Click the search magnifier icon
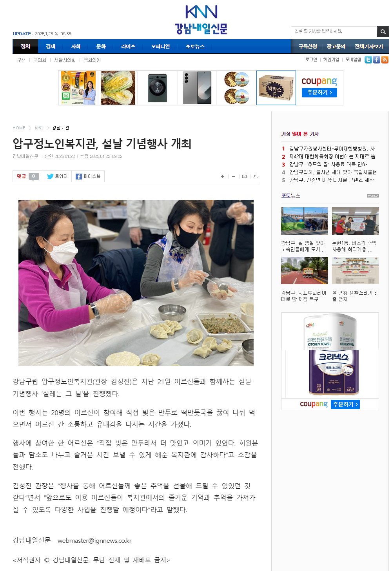392x571 pixels. tap(383, 32)
